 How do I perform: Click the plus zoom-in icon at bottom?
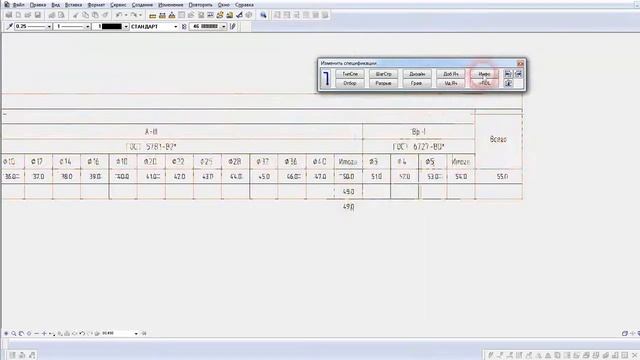click(x=44, y=333)
